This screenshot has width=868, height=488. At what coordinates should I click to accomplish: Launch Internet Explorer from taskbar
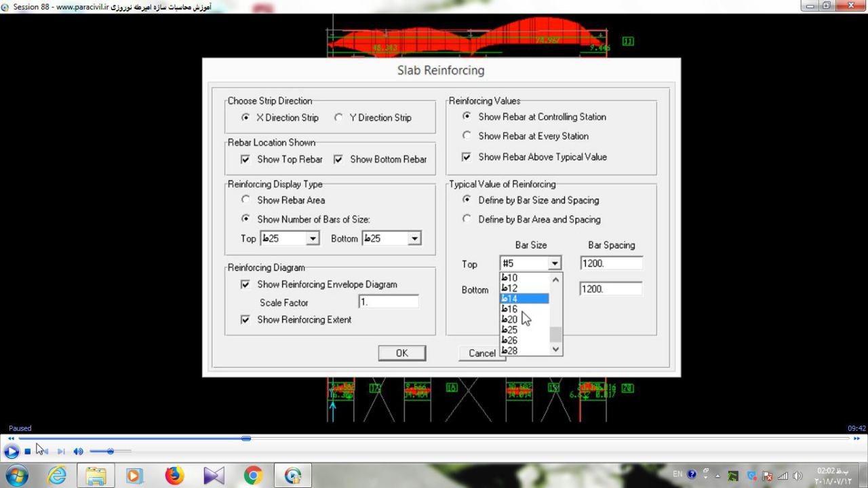click(x=57, y=475)
